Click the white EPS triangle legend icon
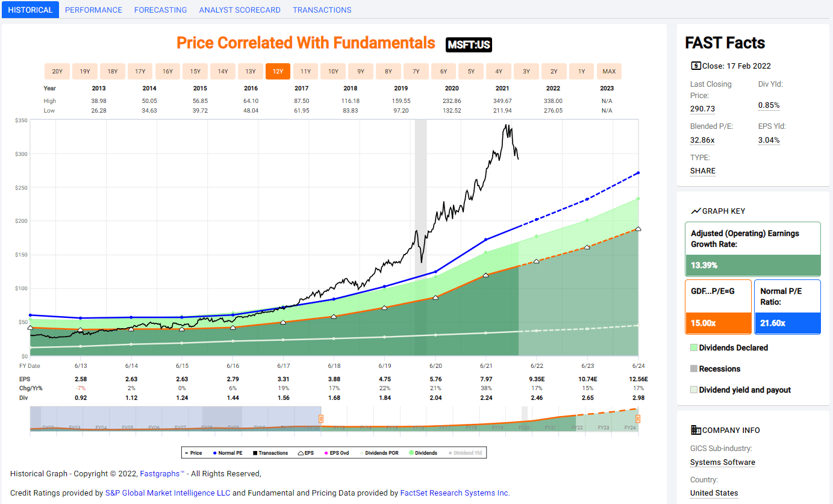833x504 pixels. coord(300,452)
